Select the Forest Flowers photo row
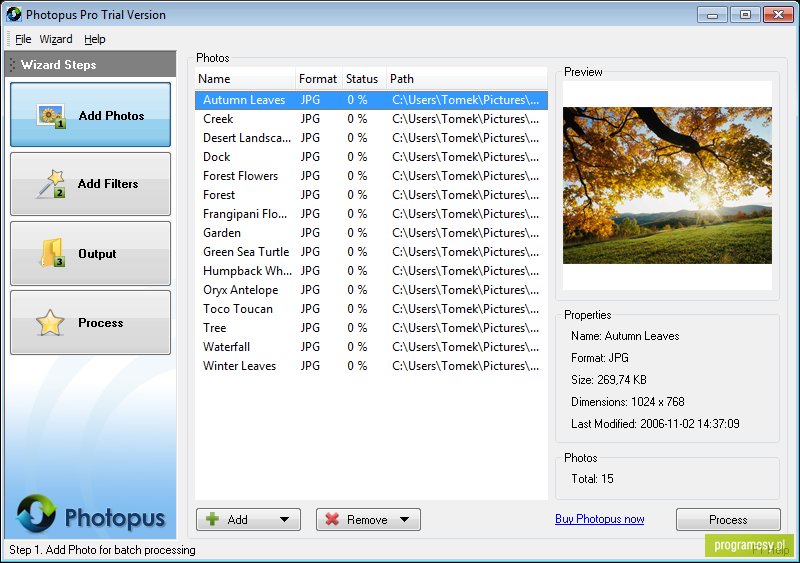800x563 pixels. [371, 176]
